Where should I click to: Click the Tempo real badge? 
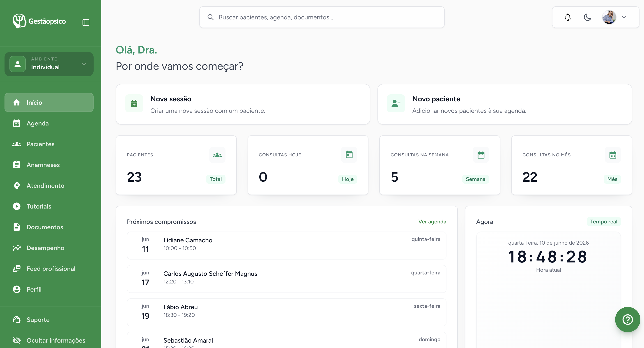coord(603,222)
